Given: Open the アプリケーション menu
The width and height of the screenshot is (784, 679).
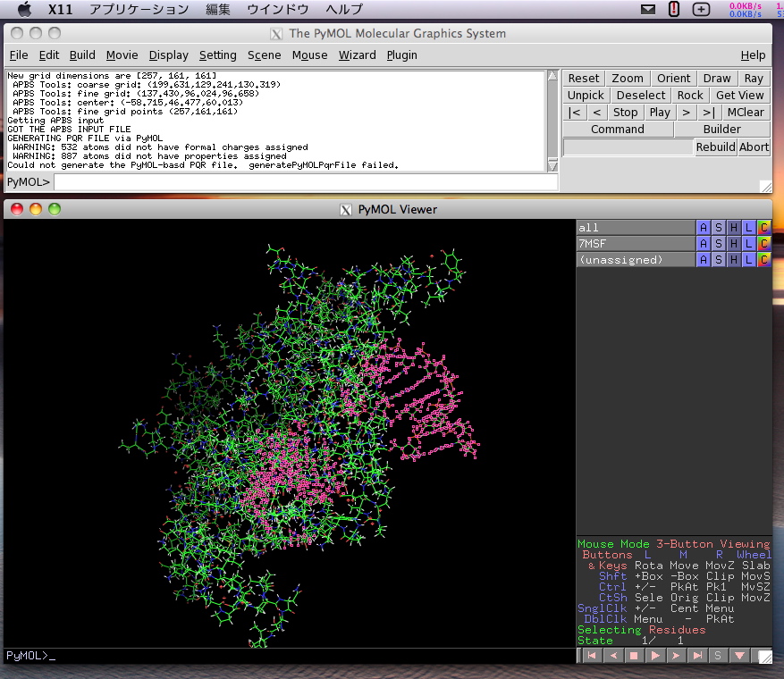Looking at the screenshot, I should [139, 9].
